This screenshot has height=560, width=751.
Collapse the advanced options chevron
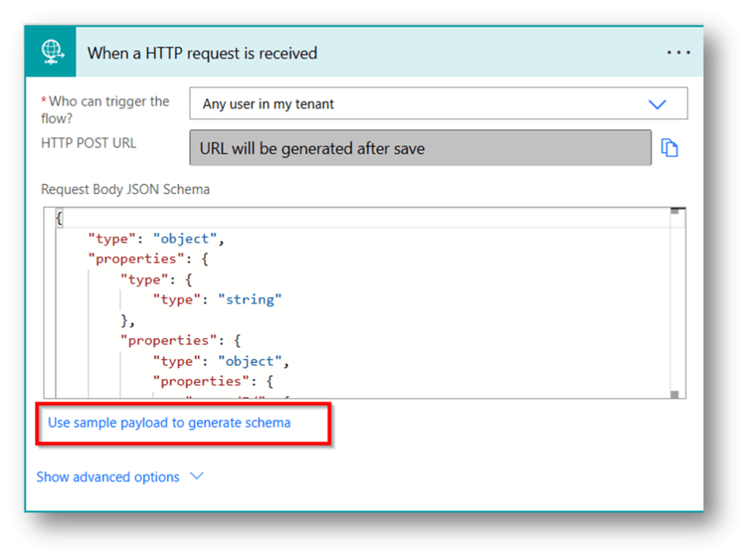click(x=196, y=476)
